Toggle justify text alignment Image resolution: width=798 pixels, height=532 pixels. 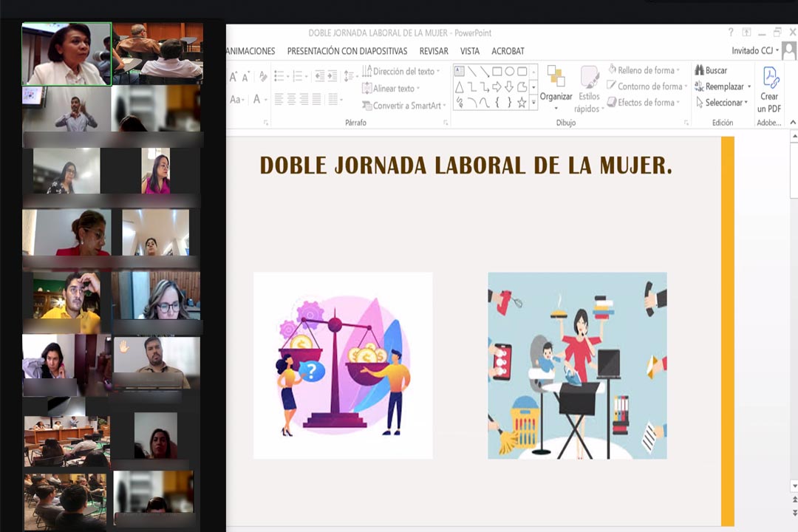click(316, 99)
